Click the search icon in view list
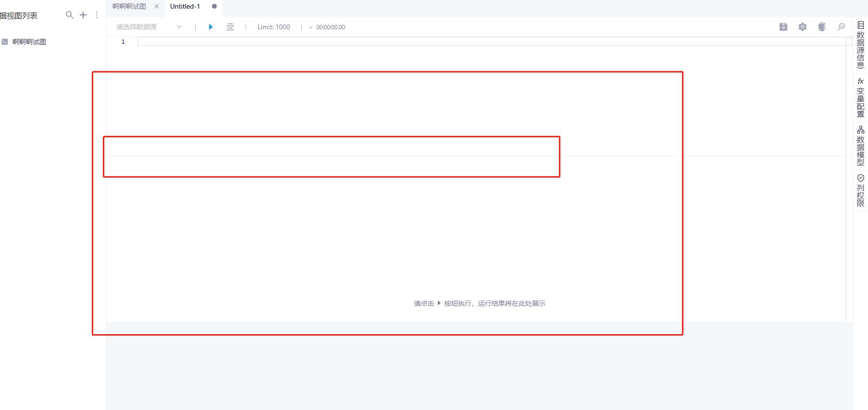This screenshot has width=868, height=410. [70, 15]
